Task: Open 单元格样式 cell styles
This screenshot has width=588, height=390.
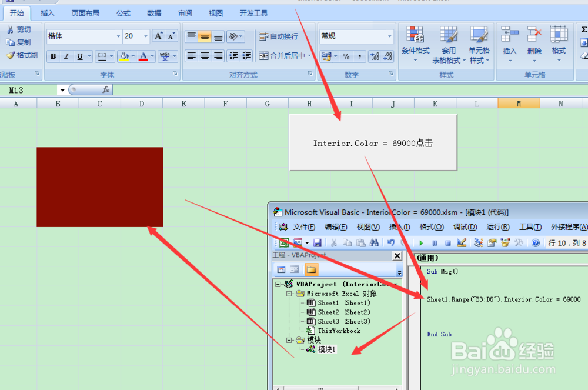Action: coord(479,44)
